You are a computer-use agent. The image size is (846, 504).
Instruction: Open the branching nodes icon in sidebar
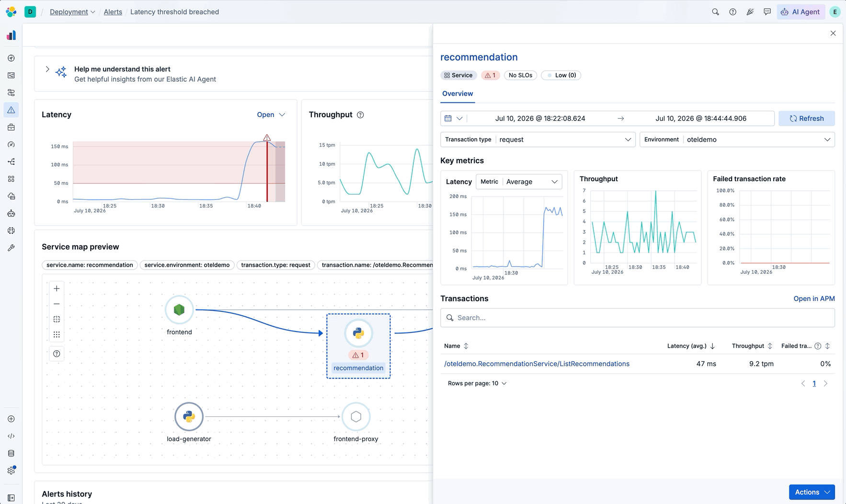(x=11, y=161)
